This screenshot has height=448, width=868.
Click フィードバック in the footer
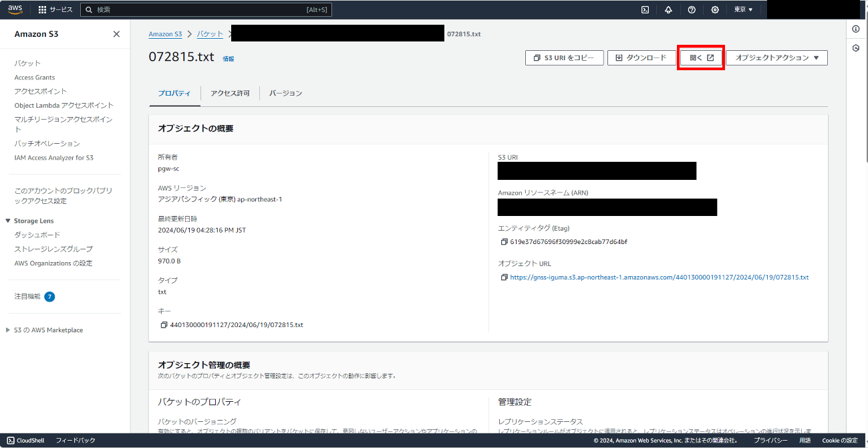click(76, 441)
